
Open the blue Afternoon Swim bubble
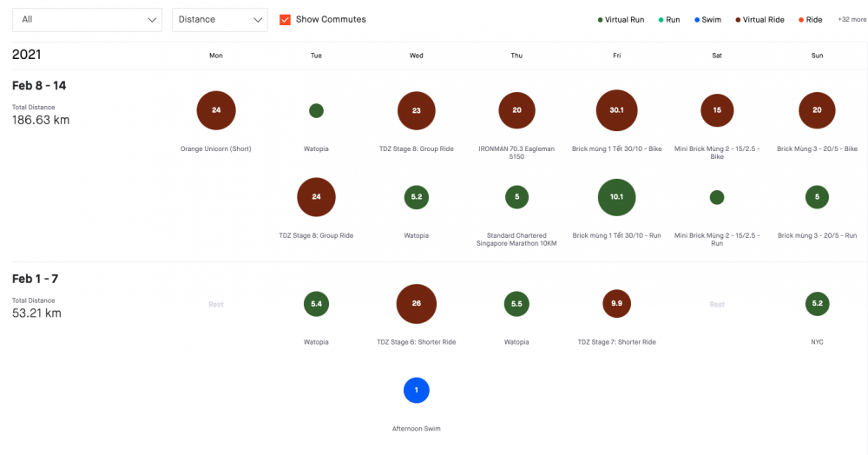tap(416, 390)
